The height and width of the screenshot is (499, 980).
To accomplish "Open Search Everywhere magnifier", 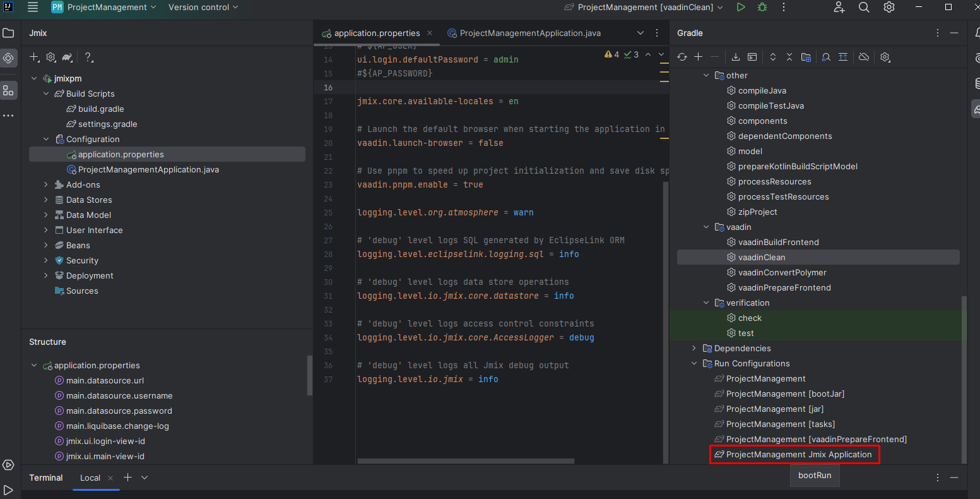I will coord(864,7).
